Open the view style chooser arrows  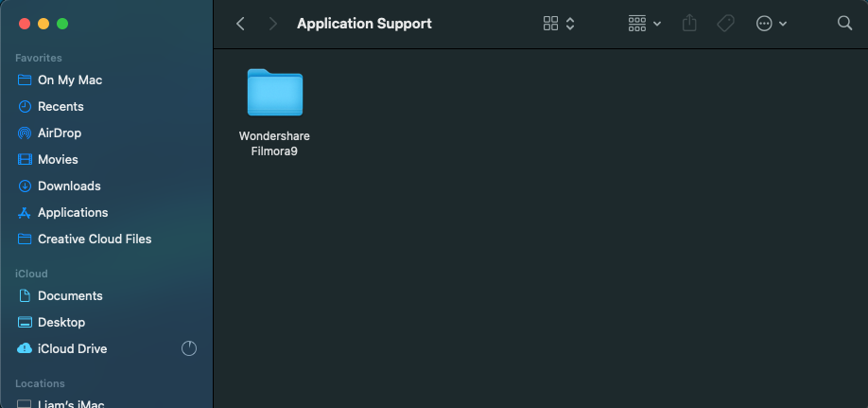coord(570,24)
